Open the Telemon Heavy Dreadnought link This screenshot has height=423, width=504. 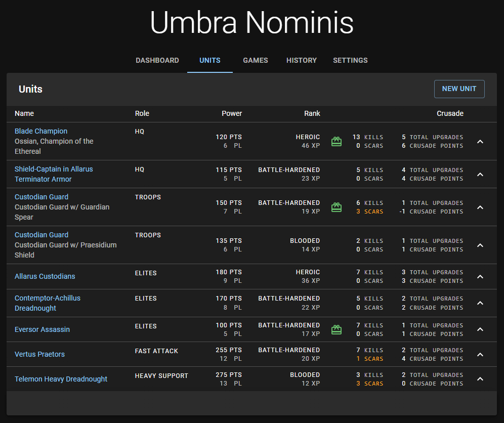coord(61,379)
